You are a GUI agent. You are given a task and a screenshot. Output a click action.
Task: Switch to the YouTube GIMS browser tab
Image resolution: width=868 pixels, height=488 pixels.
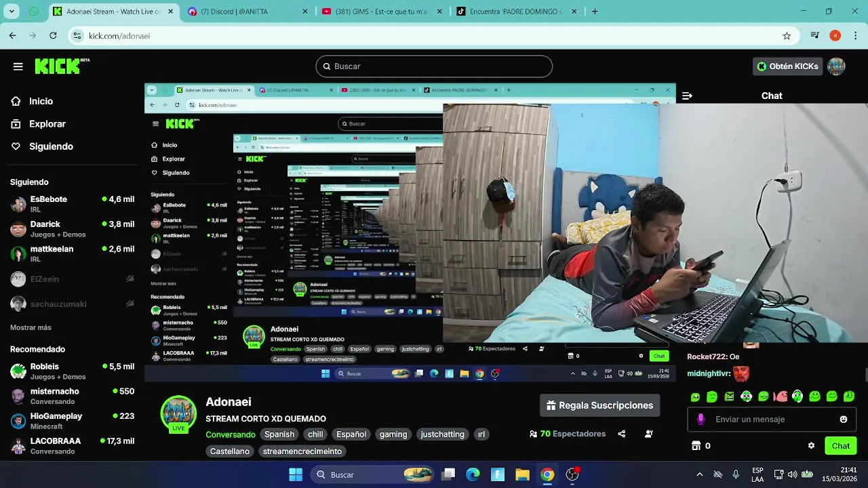pos(384,12)
